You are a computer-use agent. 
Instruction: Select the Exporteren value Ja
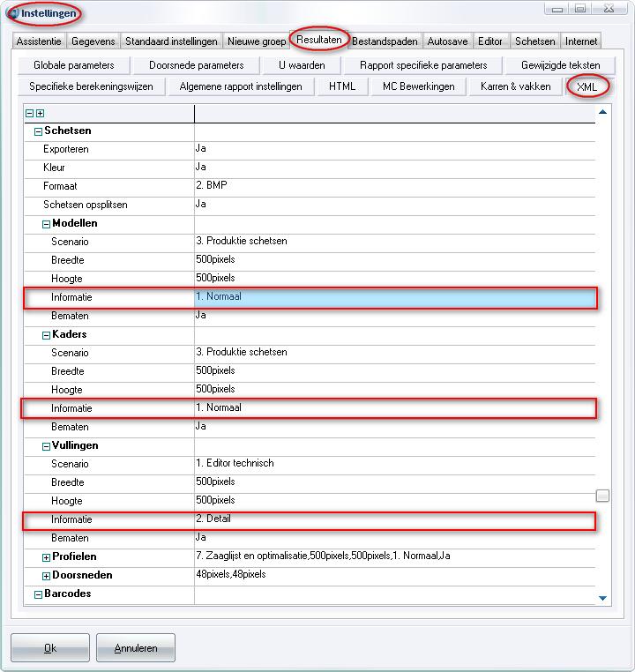pos(394,149)
